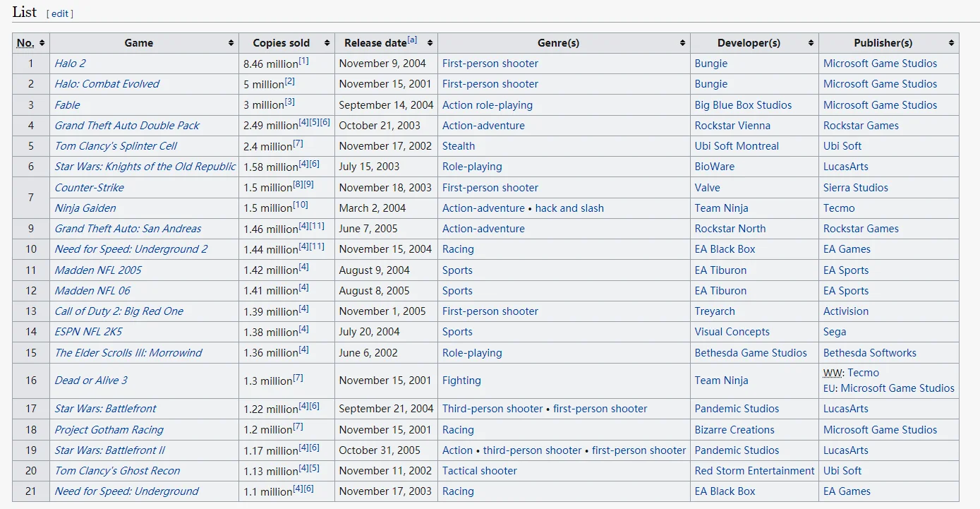Open the Activision publisher link

tap(846, 311)
